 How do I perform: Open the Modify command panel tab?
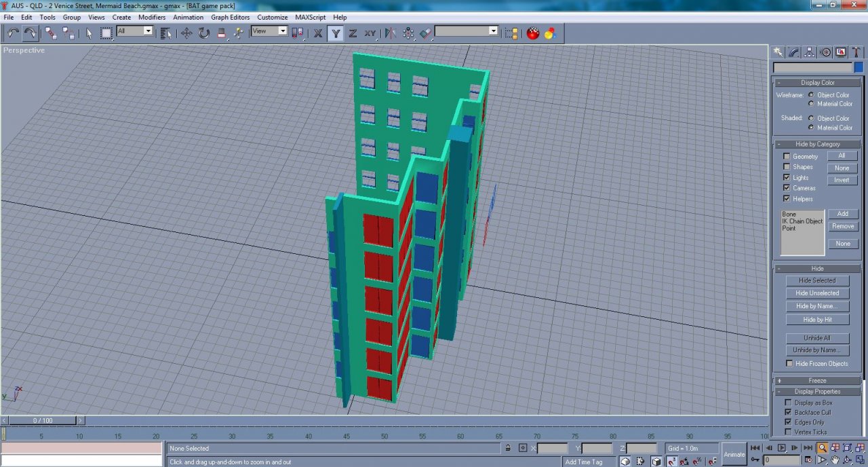click(793, 52)
